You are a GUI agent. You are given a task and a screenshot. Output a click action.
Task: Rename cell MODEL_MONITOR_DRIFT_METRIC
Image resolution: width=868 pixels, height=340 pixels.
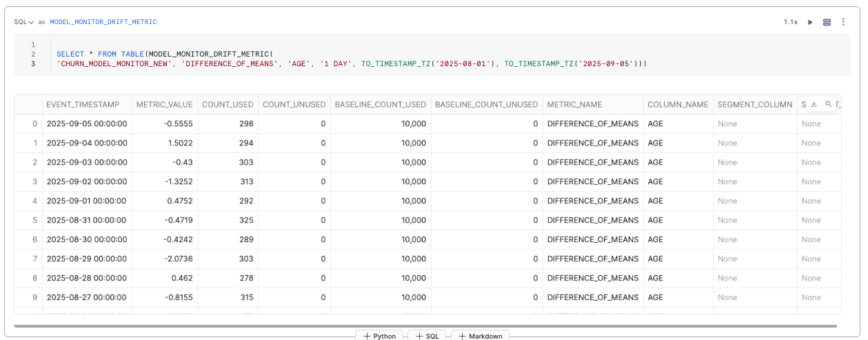pyautogui.click(x=103, y=22)
